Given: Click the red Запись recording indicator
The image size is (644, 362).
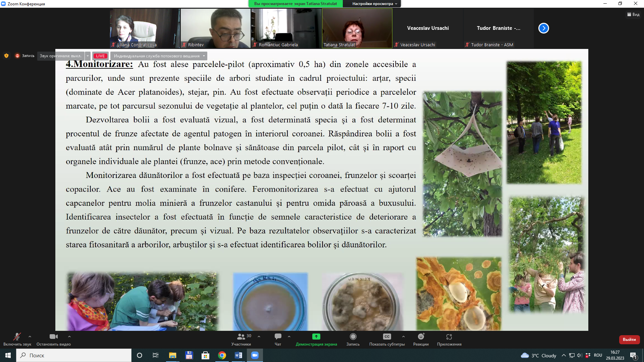Looking at the screenshot, I should click(x=25, y=56).
